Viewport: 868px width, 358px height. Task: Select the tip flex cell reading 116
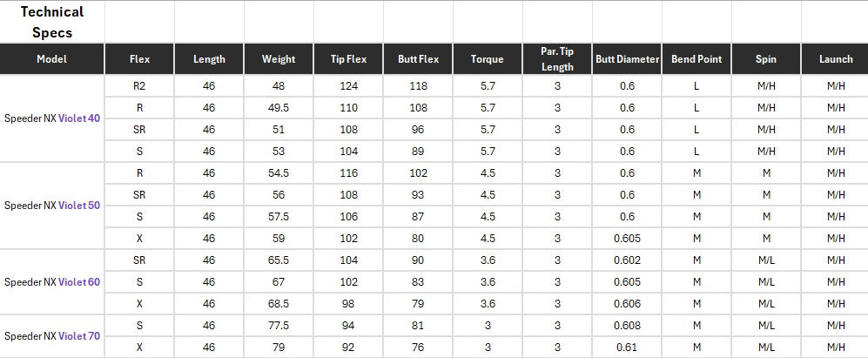click(x=348, y=173)
